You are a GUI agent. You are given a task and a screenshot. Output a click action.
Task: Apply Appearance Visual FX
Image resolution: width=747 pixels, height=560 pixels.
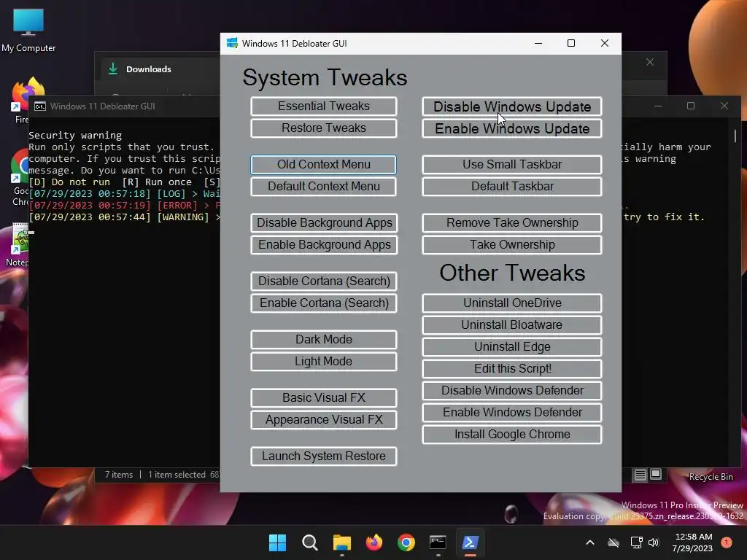tap(323, 419)
